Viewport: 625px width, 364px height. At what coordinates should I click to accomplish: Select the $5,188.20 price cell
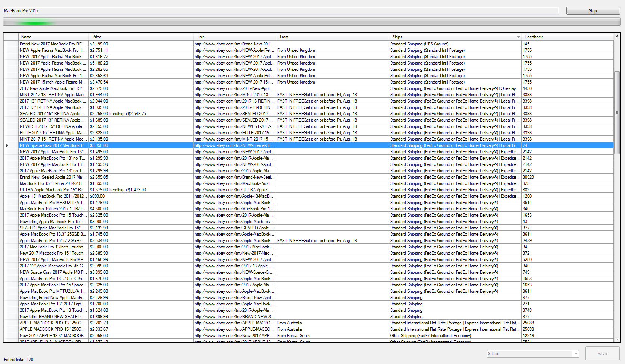point(141,63)
